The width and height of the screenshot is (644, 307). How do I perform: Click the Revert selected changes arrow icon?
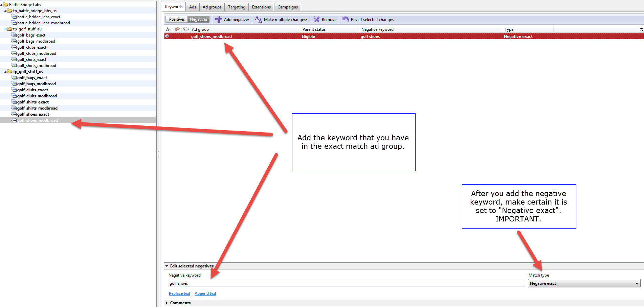point(345,20)
